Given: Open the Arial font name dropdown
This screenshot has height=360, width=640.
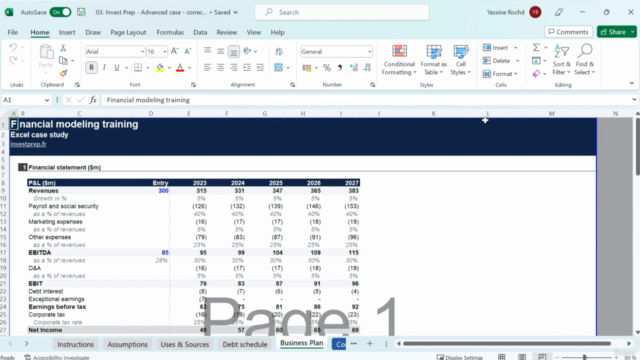Looking at the screenshot, I should click(142, 52).
